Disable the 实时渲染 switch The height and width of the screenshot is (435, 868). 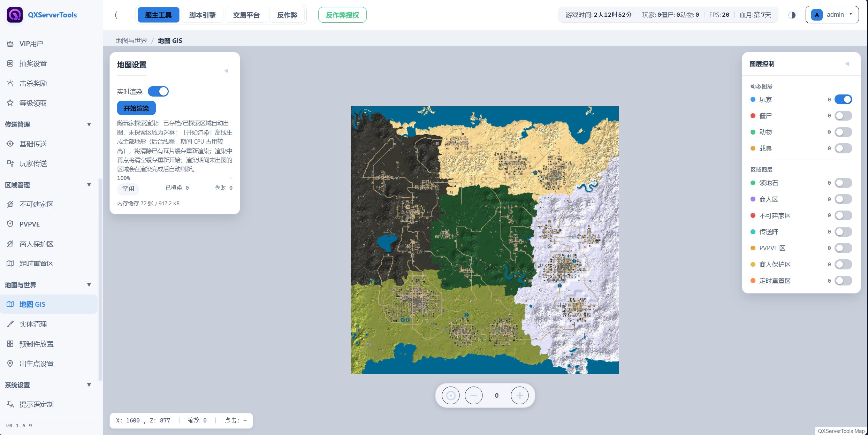[x=158, y=91]
